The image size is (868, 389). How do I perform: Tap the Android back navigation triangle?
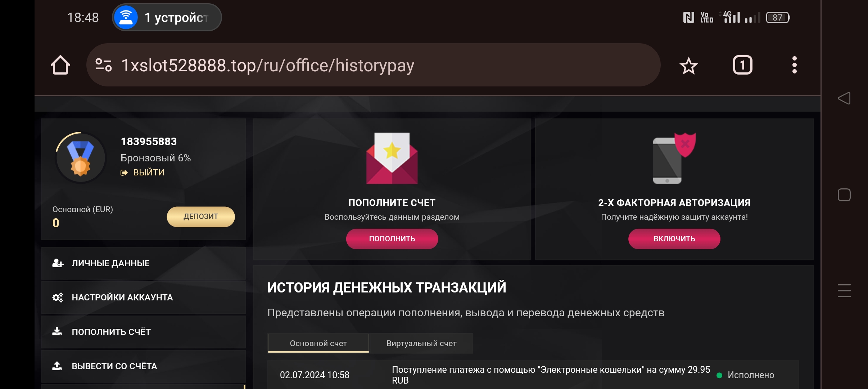pyautogui.click(x=844, y=98)
